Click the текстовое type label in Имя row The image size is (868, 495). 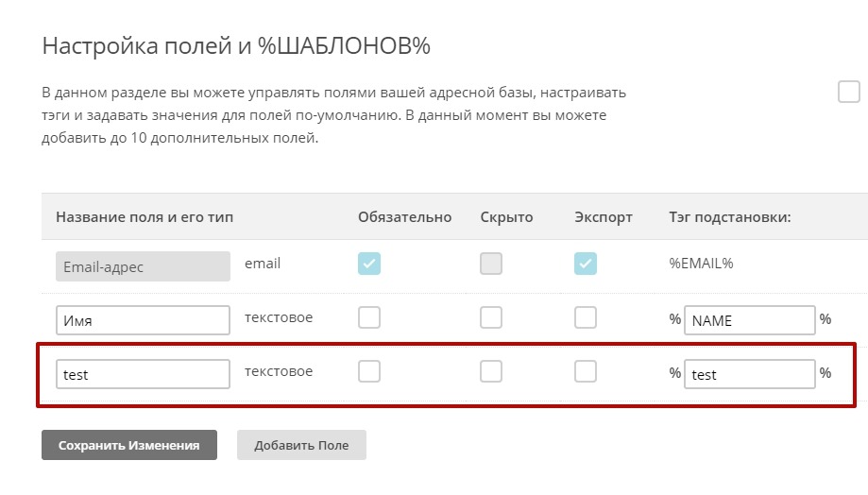coord(279,318)
